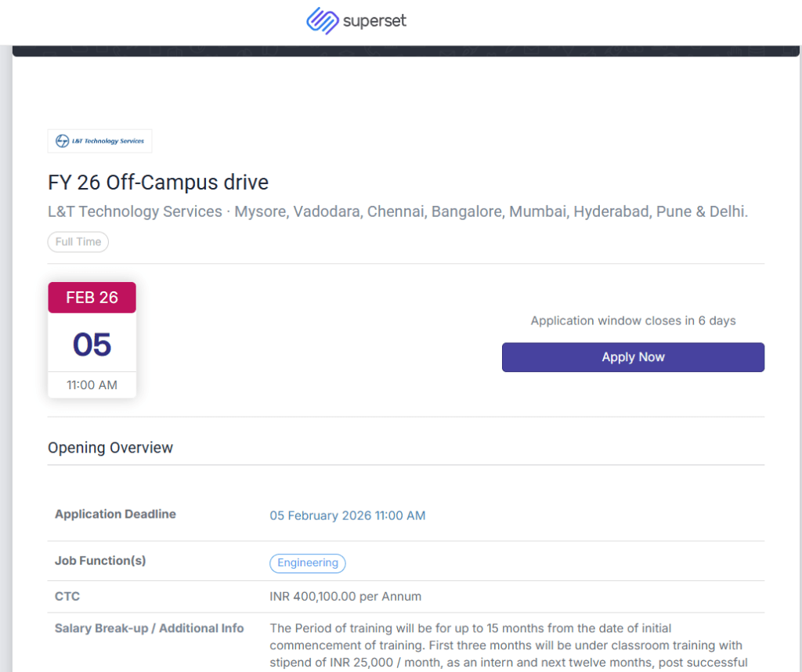Click the date number 05 on calendar card
Viewport: 802px width, 672px height.
(92, 345)
